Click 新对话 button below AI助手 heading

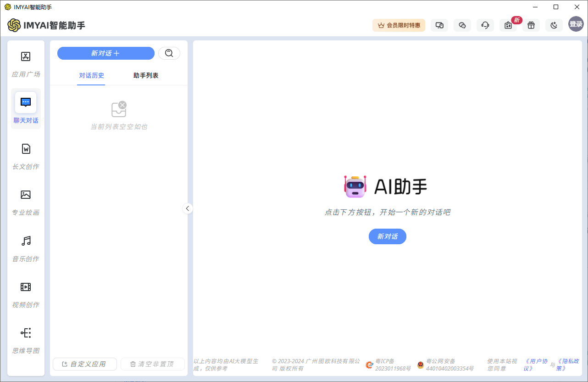[x=388, y=236]
